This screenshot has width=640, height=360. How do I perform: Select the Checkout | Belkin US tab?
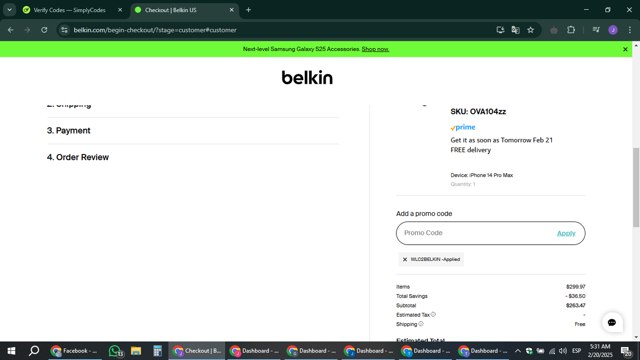[x=171, y=10]
